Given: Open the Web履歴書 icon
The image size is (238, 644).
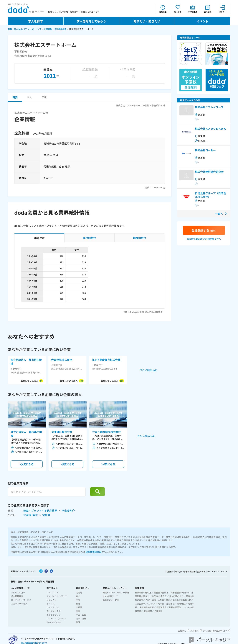Looking at the screenshot, I should click(x=193, y=9).
